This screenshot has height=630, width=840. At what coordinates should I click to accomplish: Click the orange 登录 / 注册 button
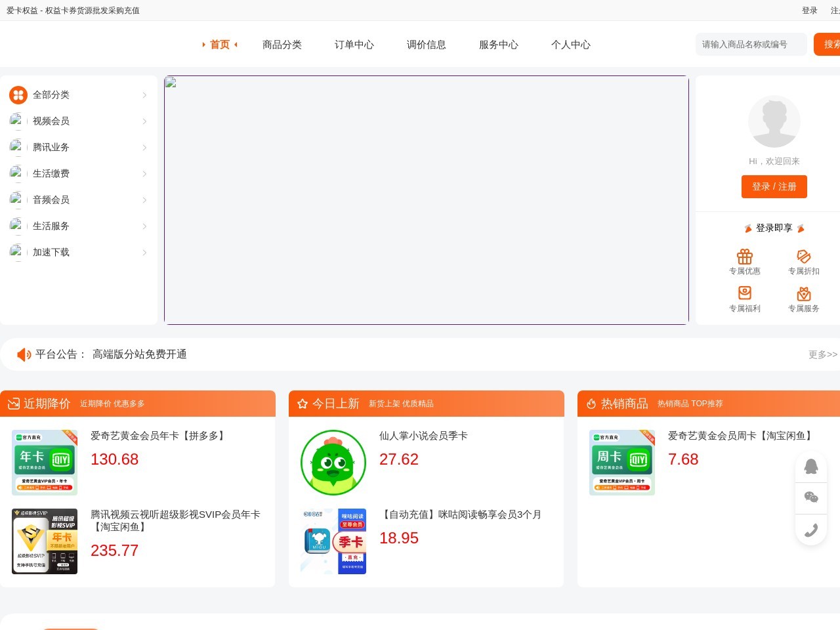point(774,186)
